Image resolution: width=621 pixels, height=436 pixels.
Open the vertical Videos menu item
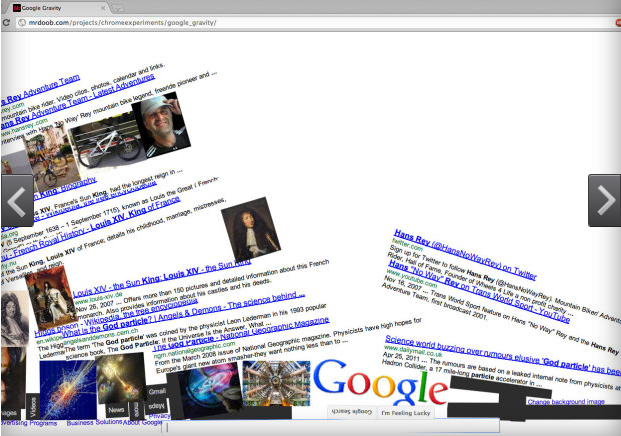click(x=33, y=407)
